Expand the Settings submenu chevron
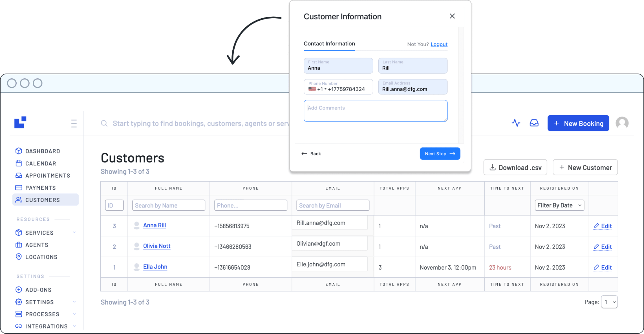644x334 pixels. 75,302
